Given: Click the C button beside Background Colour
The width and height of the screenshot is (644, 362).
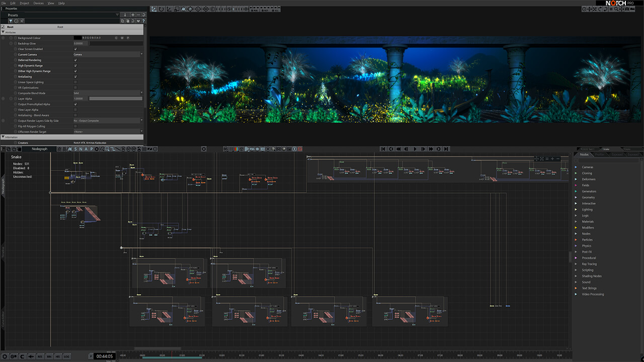Looking at the screenshot, I should point(116,38).
